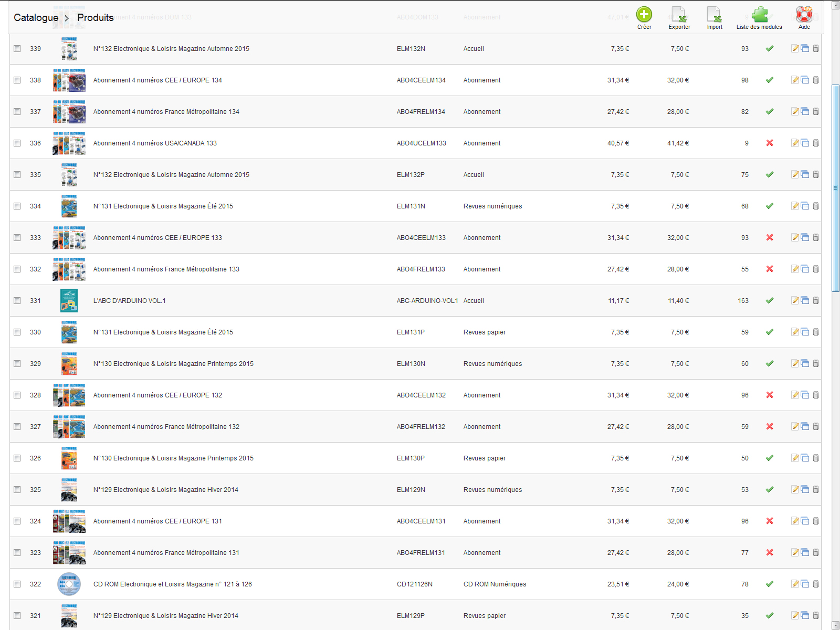Duplicate product 329
Image resolution: width=840 pixels, height=630 pixels.
point(805,363)
